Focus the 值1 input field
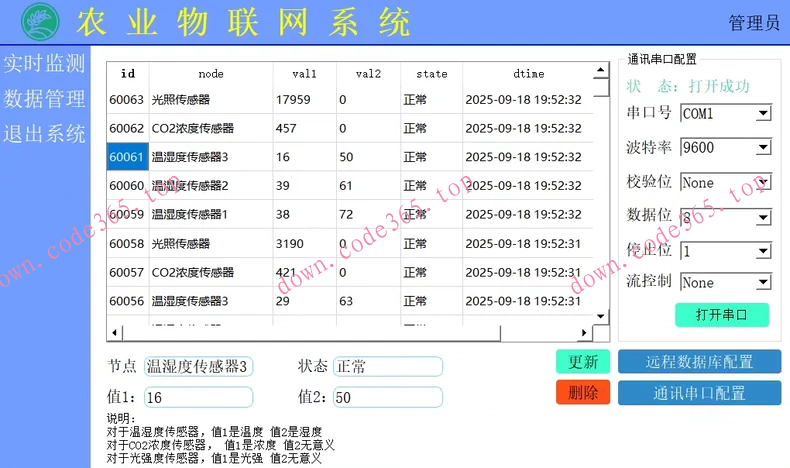This screenshot has height=468, width=790. pos(199,397)
